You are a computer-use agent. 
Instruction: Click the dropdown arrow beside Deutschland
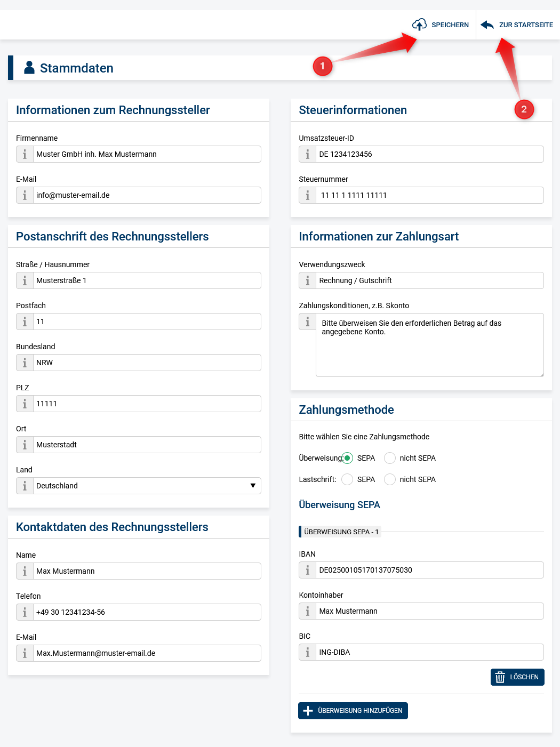pyautogui.click(x=253, y=486)
